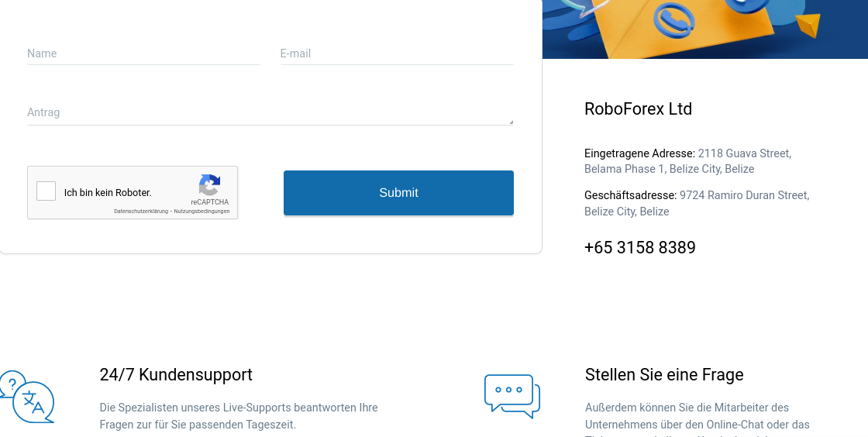The width and height of the screenshot is (868, 437).
Task: Click the reCAPTCHA logo icon
Action: point(209,185)
